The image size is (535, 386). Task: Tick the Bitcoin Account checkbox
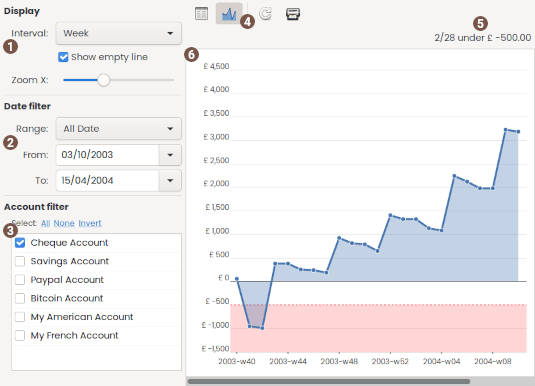pos(20,298)
